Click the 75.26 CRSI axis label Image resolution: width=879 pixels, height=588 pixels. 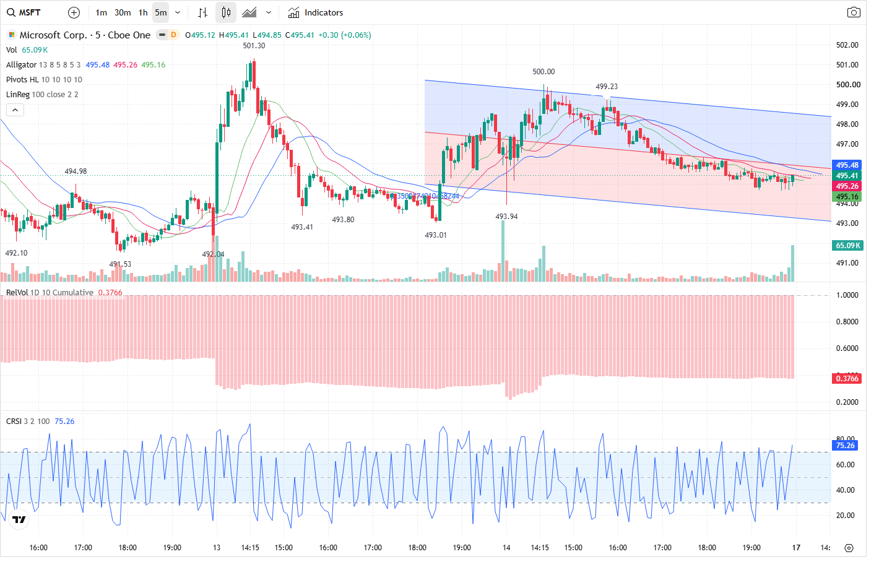tap(846, 445)
